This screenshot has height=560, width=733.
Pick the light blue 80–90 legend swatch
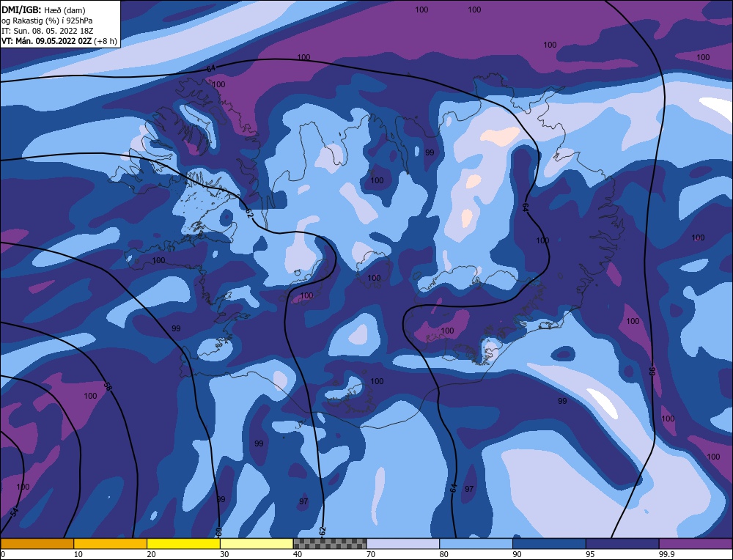pos(476,543)
